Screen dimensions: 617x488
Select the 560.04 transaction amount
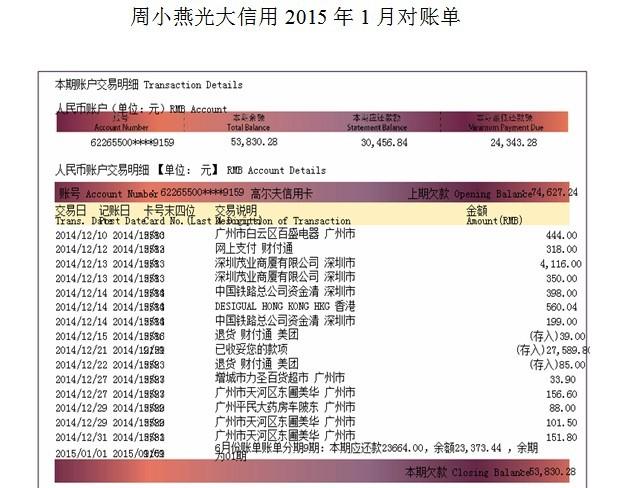(561, 307)
